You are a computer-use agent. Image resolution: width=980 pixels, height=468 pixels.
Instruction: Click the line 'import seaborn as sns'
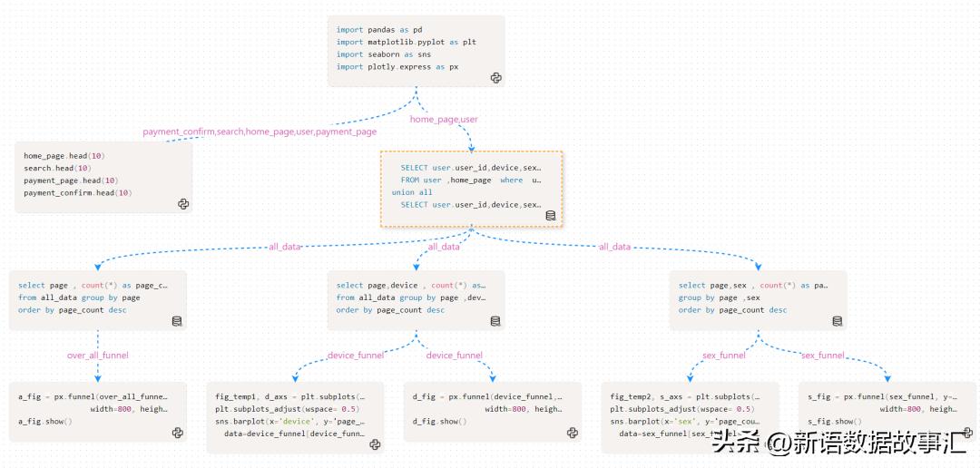pos(384,54)
